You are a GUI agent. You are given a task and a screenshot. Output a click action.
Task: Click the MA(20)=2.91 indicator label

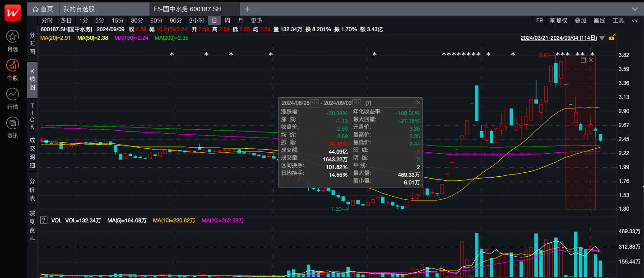55,38
